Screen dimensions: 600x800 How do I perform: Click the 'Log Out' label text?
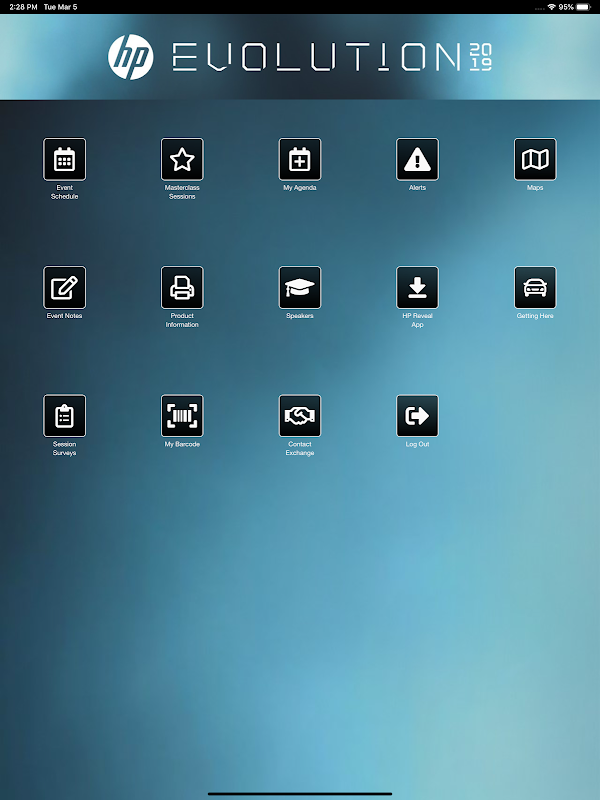417,444
